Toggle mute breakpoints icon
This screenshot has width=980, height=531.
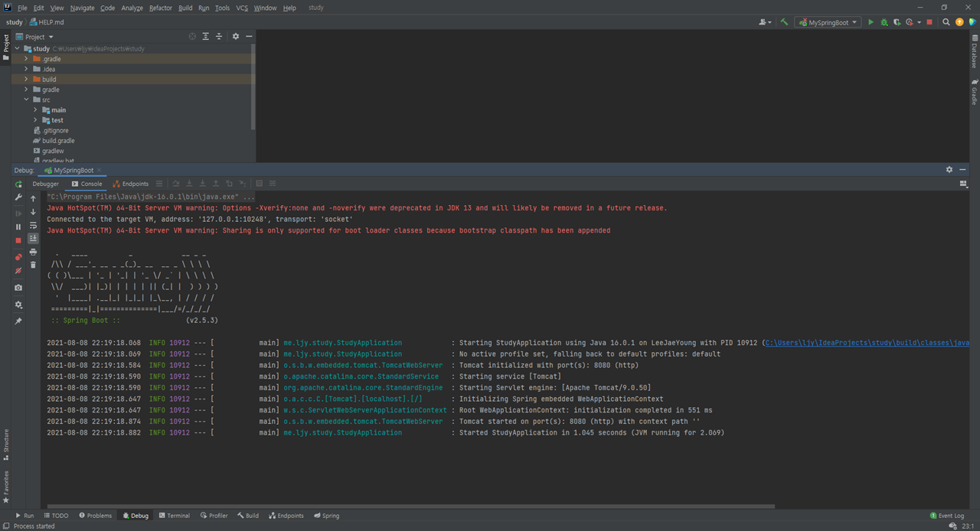18,271
